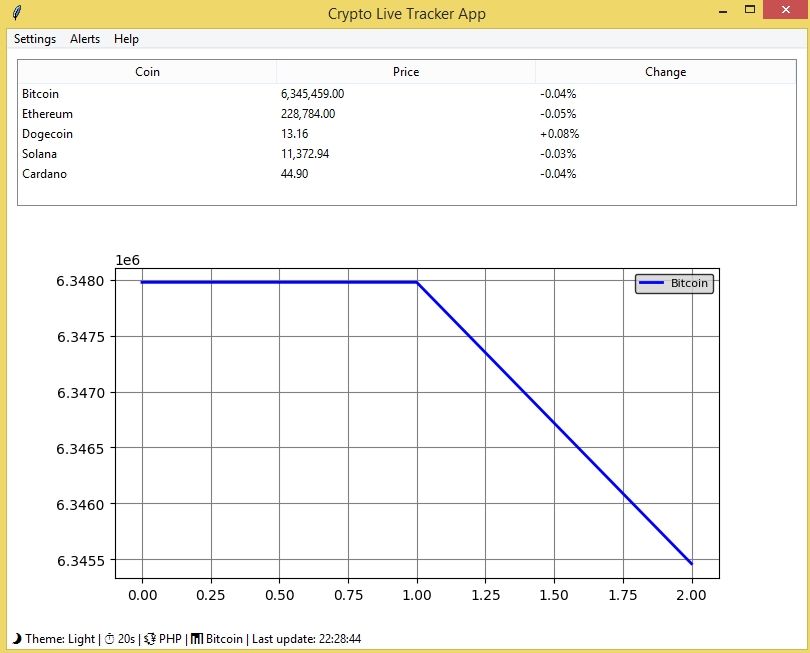Sort by the Price column header
Image resolution: width=810 pixels, height=653 pixels.
[406, 72]
